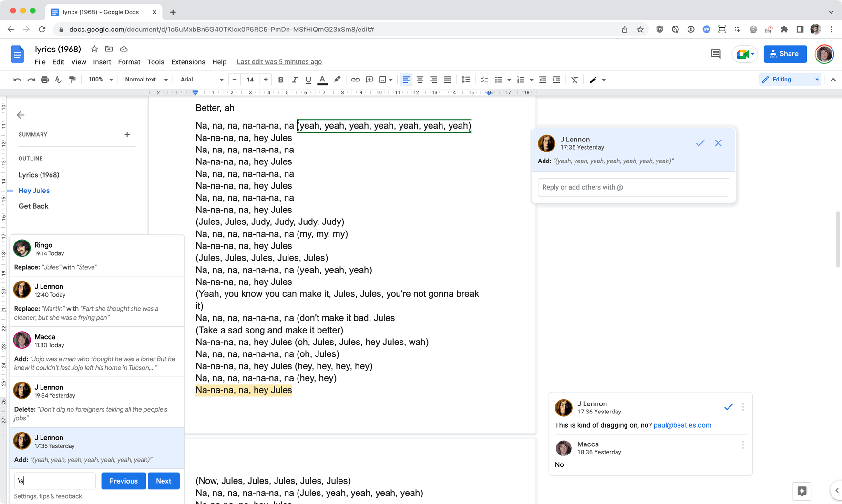Open the Arial font dropdown

tap(202, 80)
